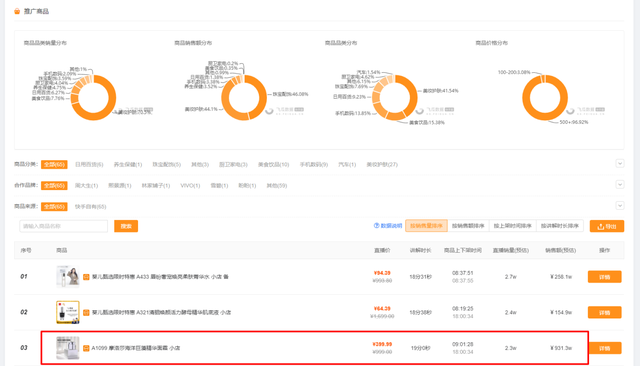Filter category by 厨卫家电(3)
This screenshot has width=640, height=366.
pyautogui.click(x=233, y=164)
